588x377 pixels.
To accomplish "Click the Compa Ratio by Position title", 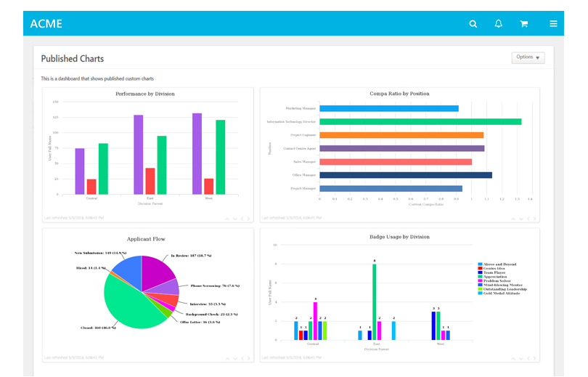I will click(x=400, y=94).
